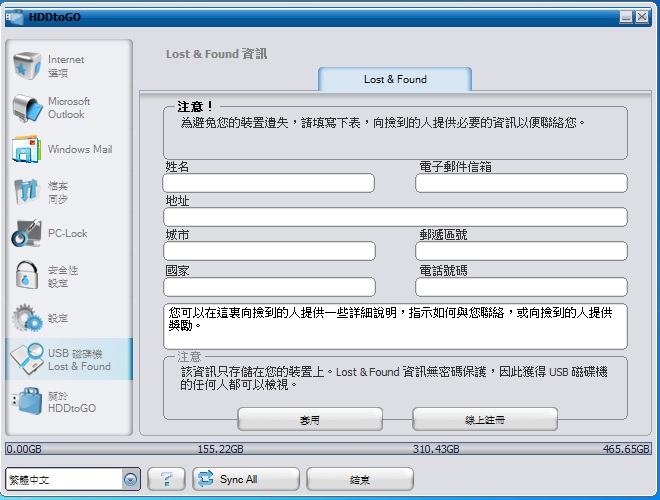Click the Sync All arrows icon
Viewport: 660px width, 500px height.
pos(205,479)
